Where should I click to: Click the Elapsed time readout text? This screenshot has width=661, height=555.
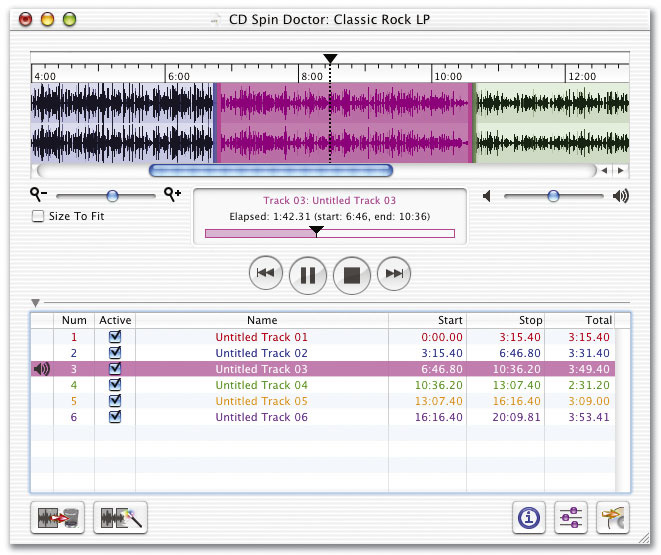tap(330, 217)
